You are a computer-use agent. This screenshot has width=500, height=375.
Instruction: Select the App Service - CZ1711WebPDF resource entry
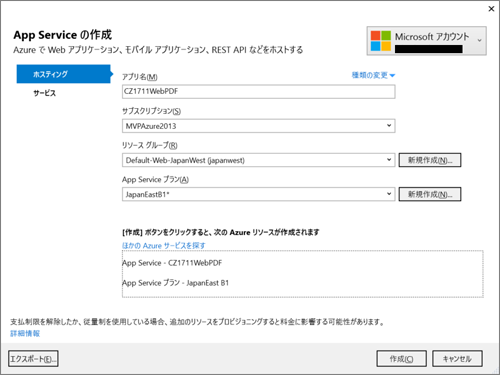tap(172, 263)
